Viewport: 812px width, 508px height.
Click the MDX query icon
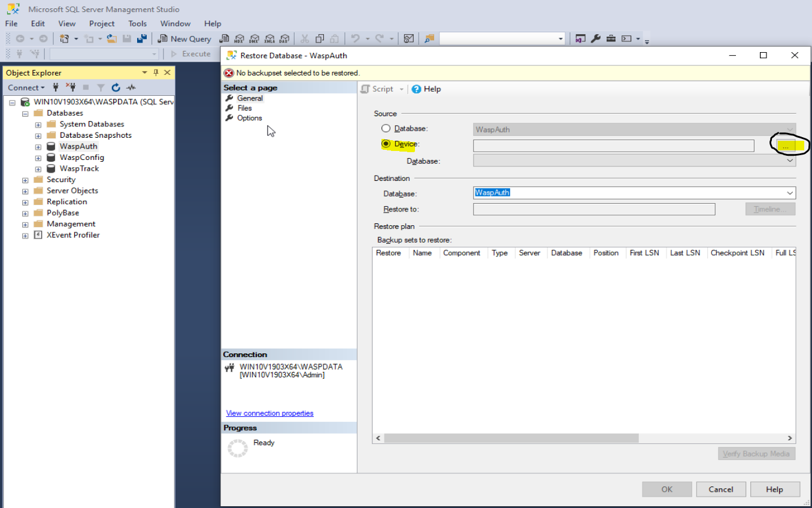240,39
